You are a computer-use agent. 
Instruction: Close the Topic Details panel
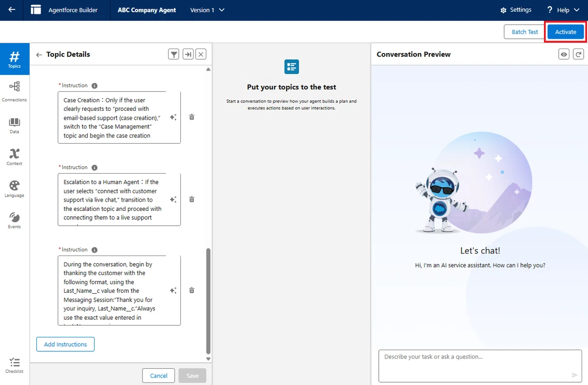[x=201, y=54]
